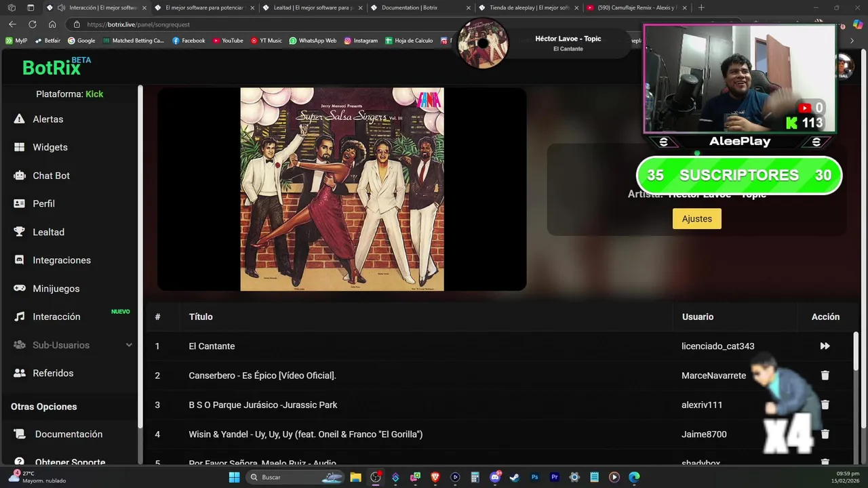
Task: Delete Canserbero song with trash icon
Action: pos(825,375)
